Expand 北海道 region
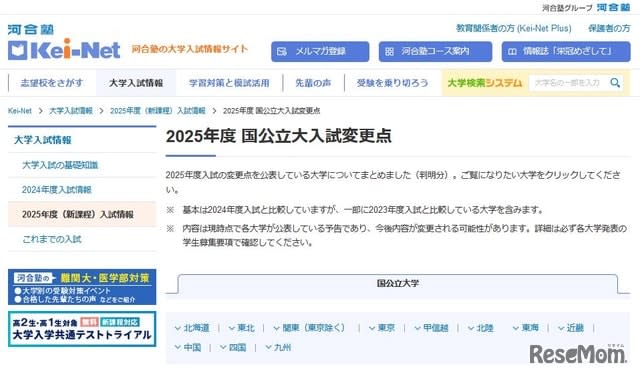Screen dimensions: 640x377 click(x=192, y=328)
